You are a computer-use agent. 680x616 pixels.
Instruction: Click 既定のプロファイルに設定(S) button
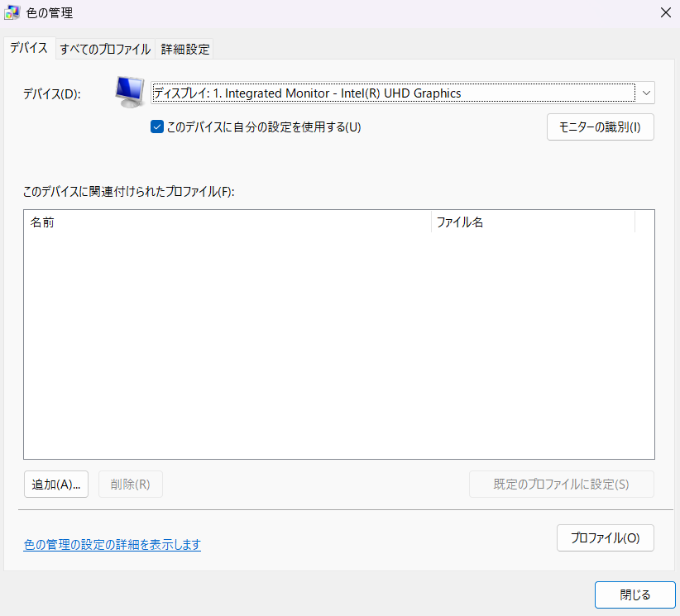tap(561, 485)
